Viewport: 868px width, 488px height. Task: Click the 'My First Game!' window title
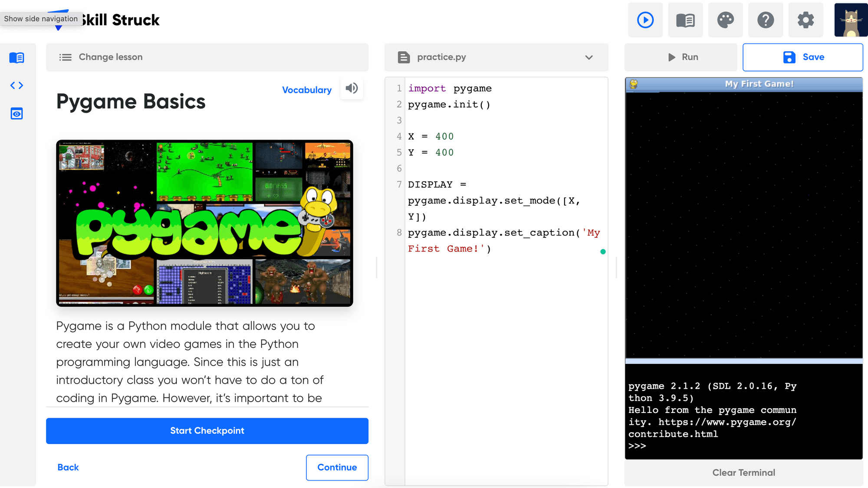pyautogui.click(x=759, y=84)
